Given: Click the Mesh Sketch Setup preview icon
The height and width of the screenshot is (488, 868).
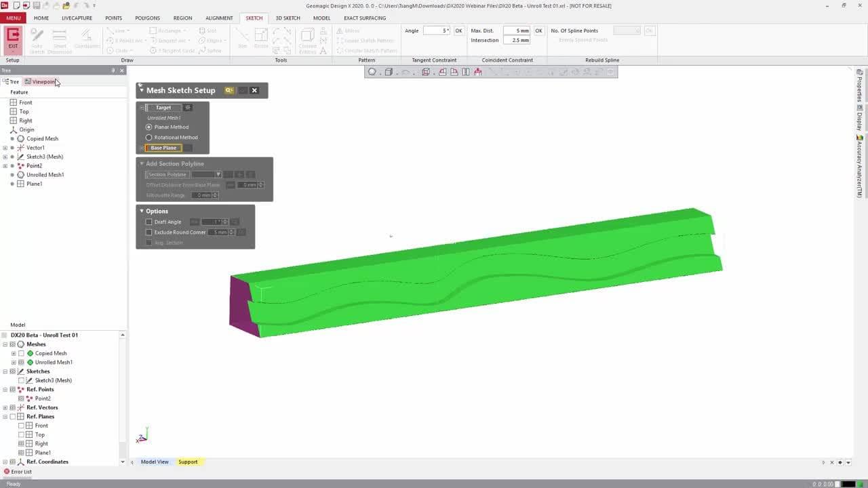Looking at the screenshot, I should click(x=229, y=90).
